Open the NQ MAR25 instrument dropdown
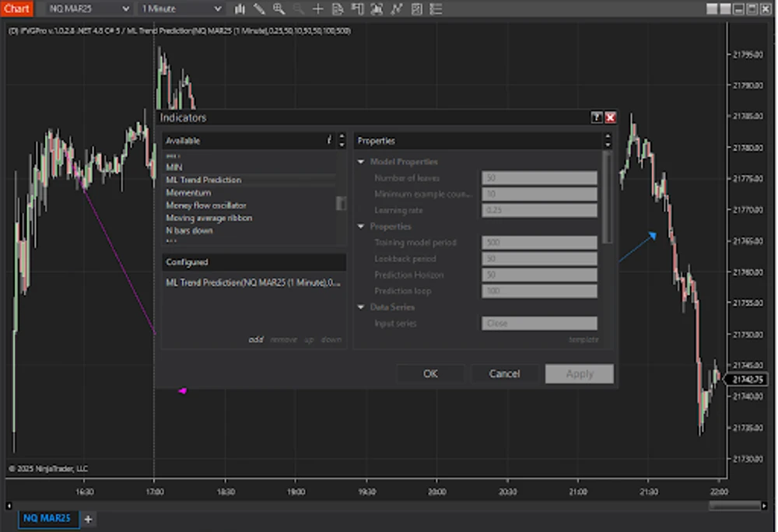Image resolution: width=778 pixels, height=532 pixels. 89,9
